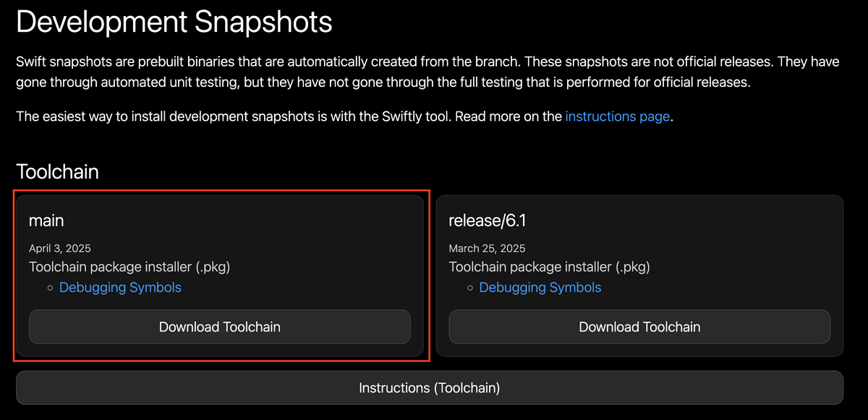Viewport: 868px width, 420px height.
Task: Click the Toolchain section heading
Action: coord(57,172)
